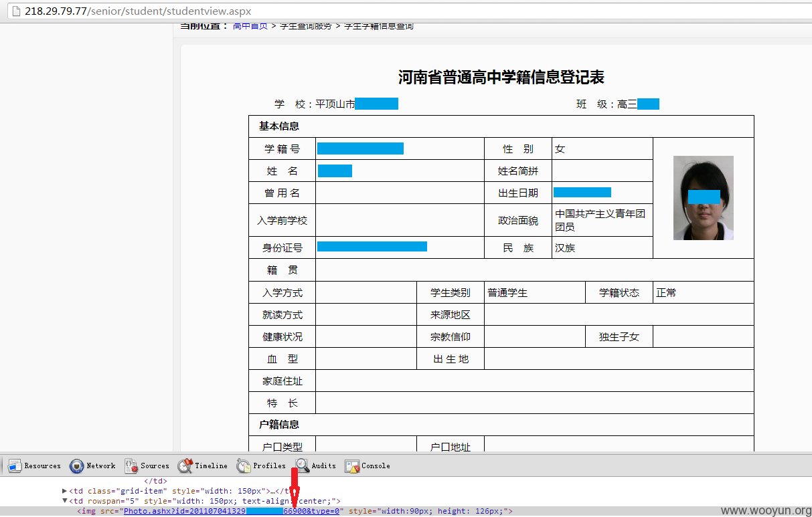Open the Network panel in DevTools
This screenshot has height=517, width=812.
click(x=92, y=466)
